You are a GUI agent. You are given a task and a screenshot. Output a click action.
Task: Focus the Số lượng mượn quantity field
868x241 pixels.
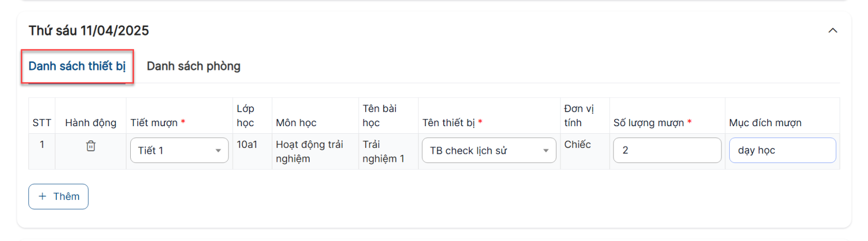[667, 151]
